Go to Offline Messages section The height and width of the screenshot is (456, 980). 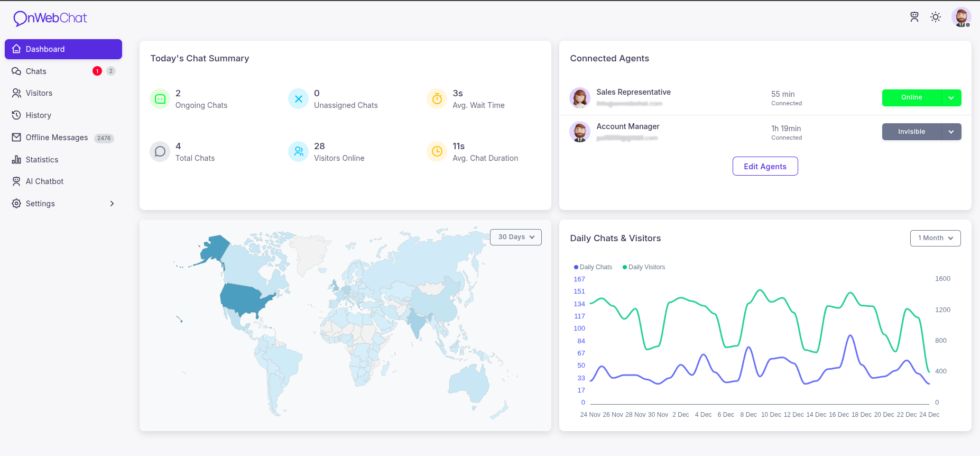point(57,138)
